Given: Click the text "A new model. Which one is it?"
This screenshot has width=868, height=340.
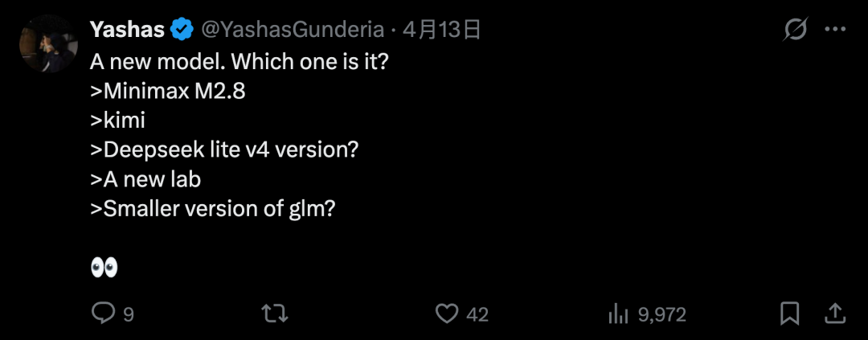Looking at the screenshot, I should pos(240,62).
